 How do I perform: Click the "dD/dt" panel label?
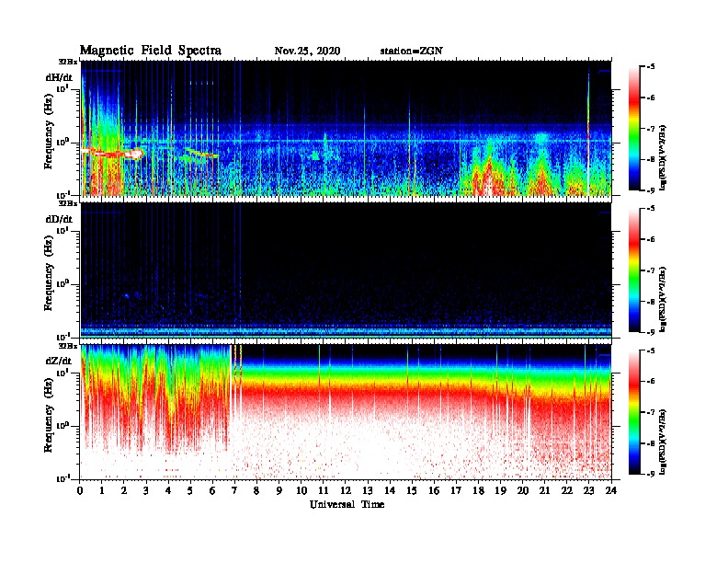point(59,219)
